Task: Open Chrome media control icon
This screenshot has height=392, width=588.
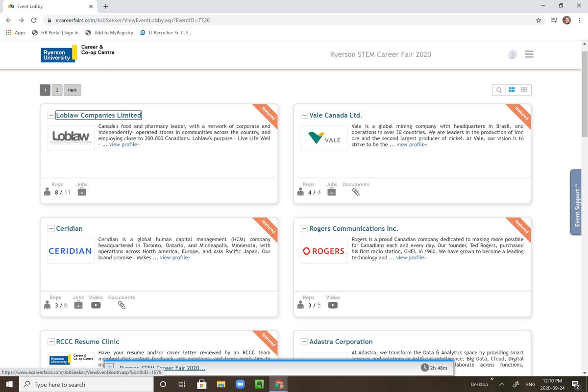Action: point(554,20)
